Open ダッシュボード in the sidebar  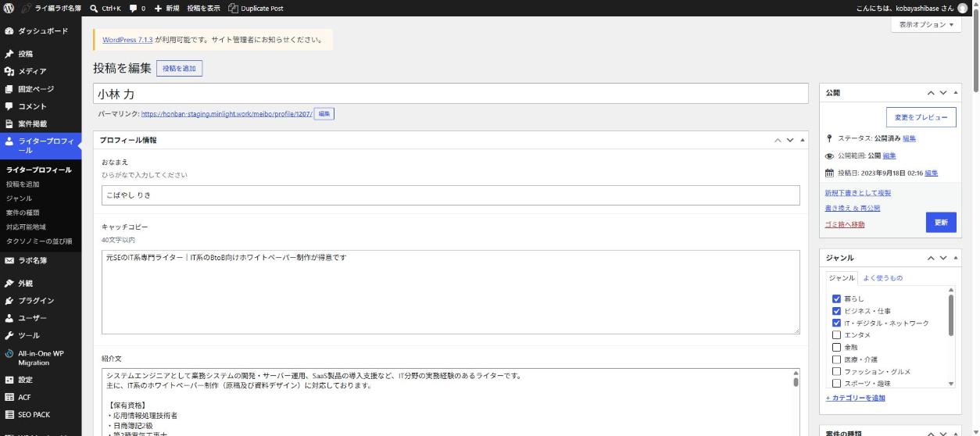point(41,30)
